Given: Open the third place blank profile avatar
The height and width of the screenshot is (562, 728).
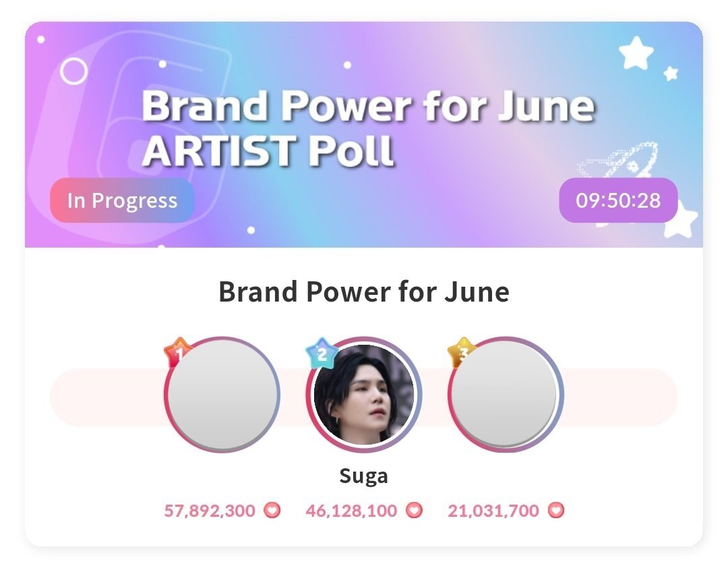Looking at the screenshot, I should [506, 395].
